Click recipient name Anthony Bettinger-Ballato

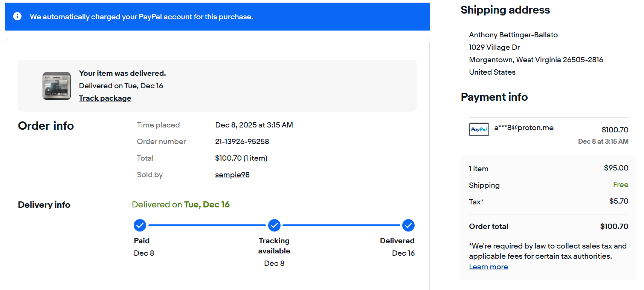tap(513, 35)
